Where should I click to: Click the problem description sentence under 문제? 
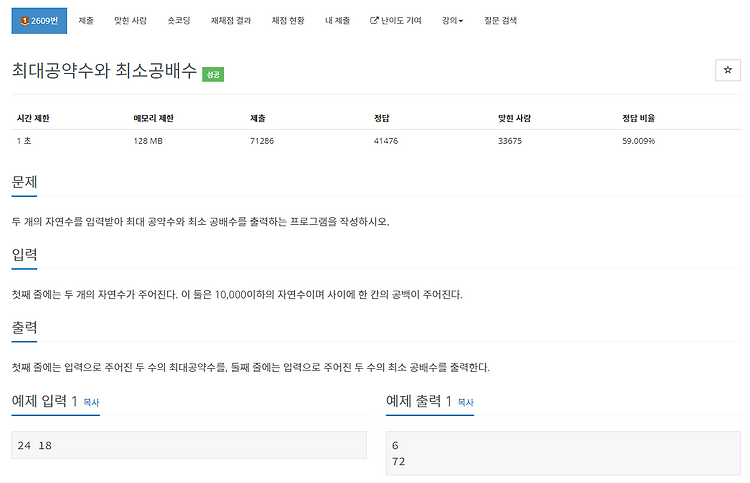[200, 221]
